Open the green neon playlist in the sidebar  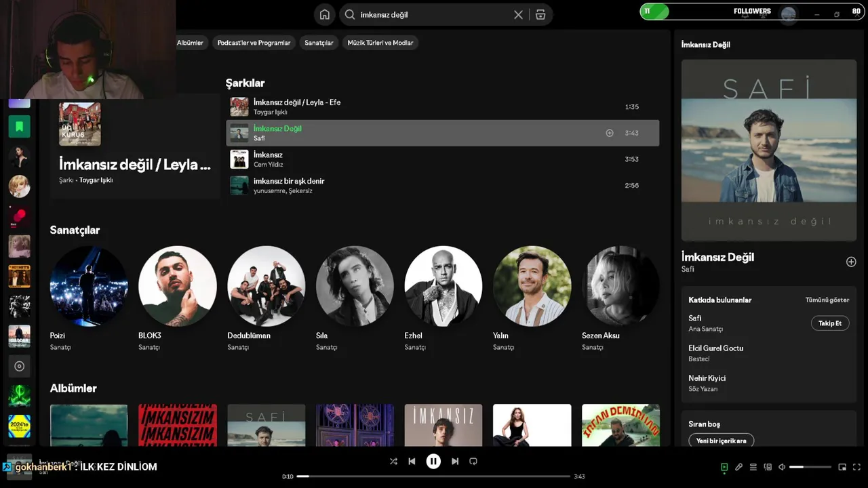click(x=19, y=396)
